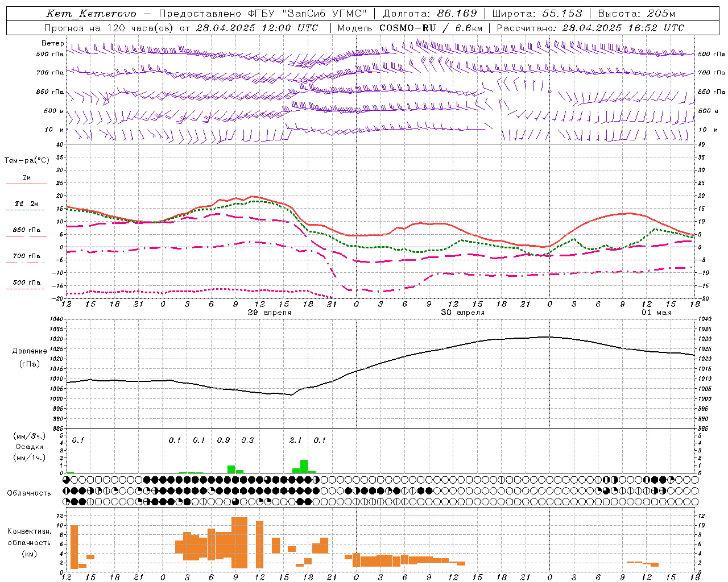Click the 'Давление' pressure panel label
This screenshot has width=728, height=582.
30,351
